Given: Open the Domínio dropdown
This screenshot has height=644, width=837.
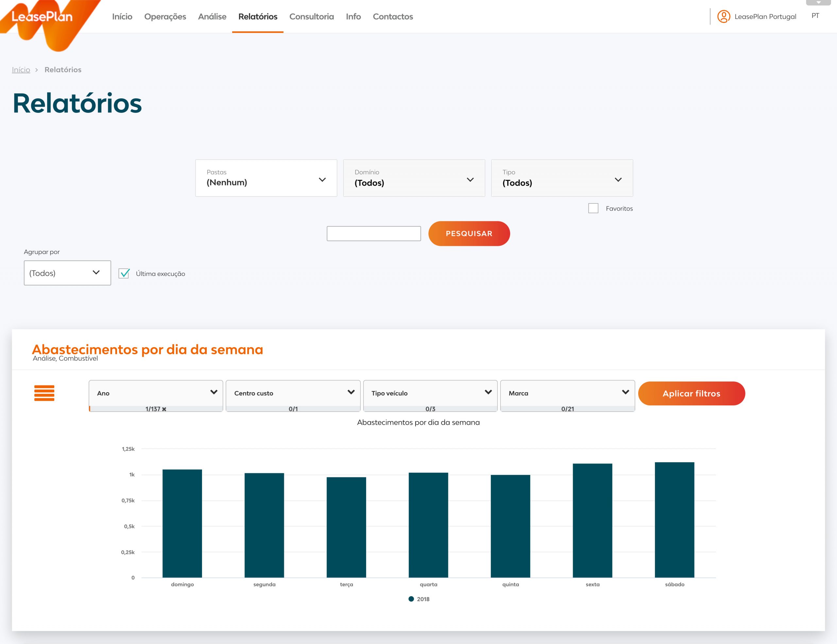Looking at the screenshot, I should coord(414,178).
